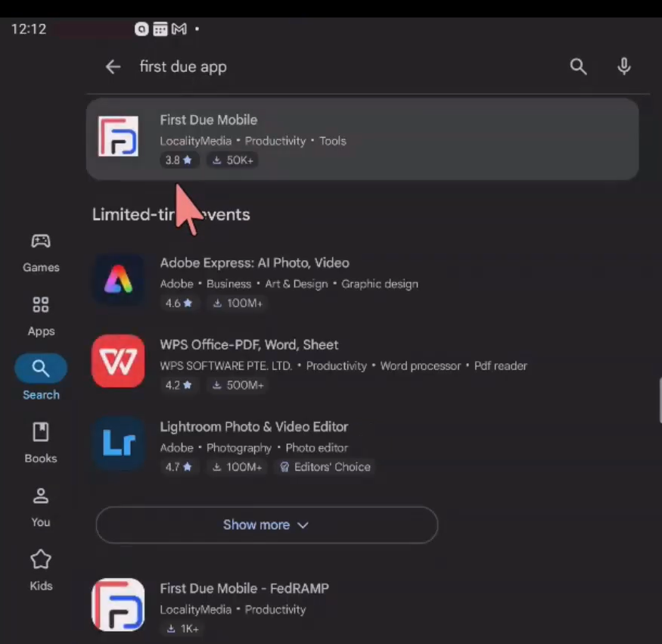Click the 500M+ downloads chip for WPS
Image resolution: width=662 pixels, height=644 pixels.
coord(238,385)
